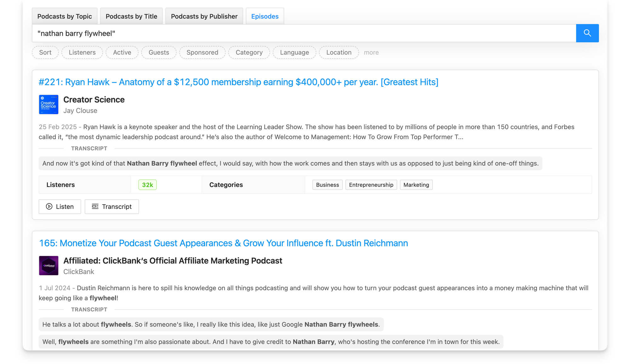Click the Creator Science podcast cover art
Viewport: 630px width, 364px height.
[49, 105]
